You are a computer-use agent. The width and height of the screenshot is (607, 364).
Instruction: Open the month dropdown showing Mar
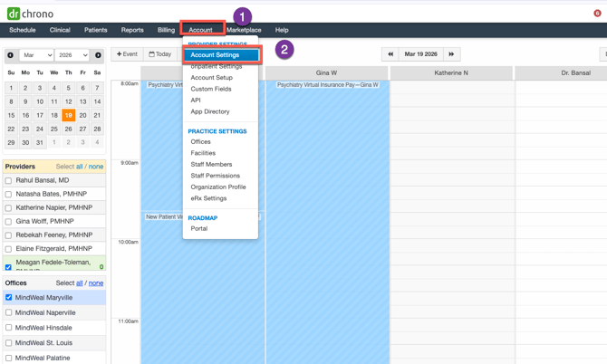(x=36, y=55)
